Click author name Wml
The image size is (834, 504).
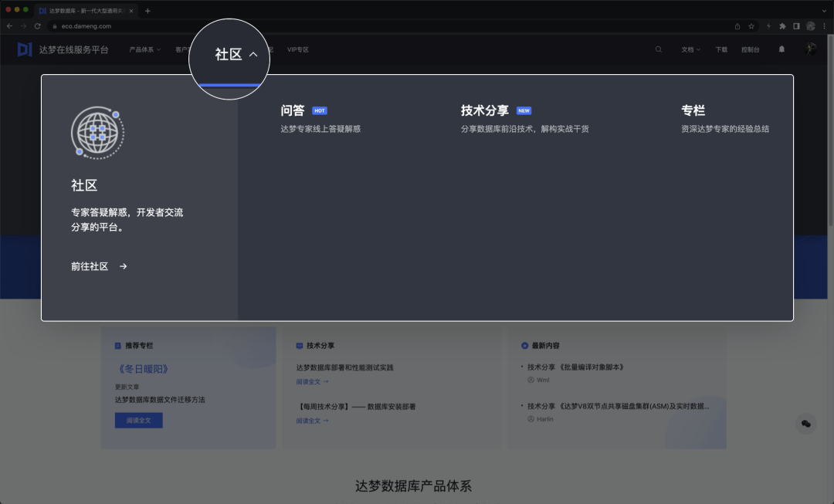(543, 381)
